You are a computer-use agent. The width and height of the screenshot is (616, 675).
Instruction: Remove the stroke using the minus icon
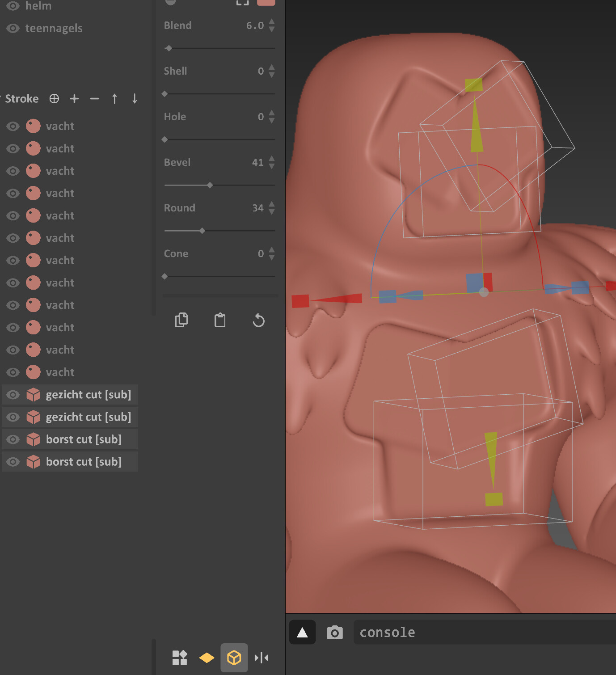(94, 99)
